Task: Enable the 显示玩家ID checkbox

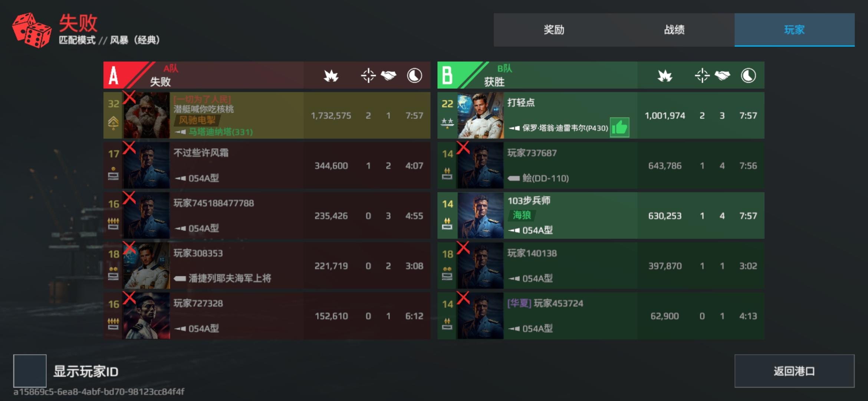Action: tap(30, 371)
